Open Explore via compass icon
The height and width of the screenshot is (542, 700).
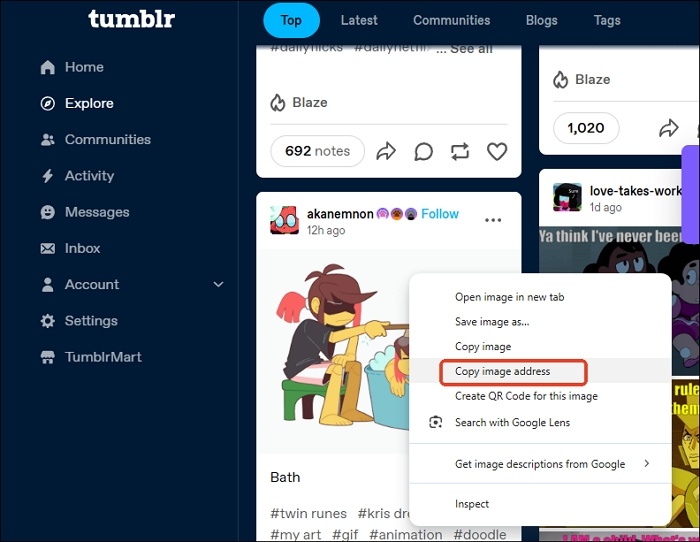coord(47,103)
